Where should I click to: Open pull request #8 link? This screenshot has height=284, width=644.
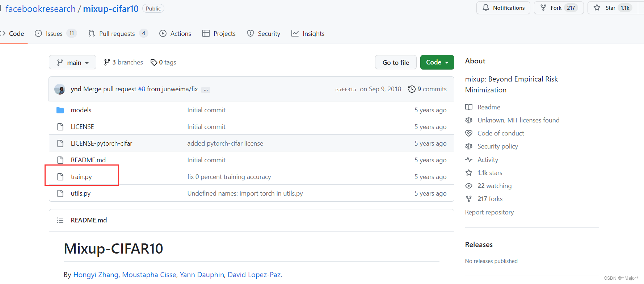(142, 89)
